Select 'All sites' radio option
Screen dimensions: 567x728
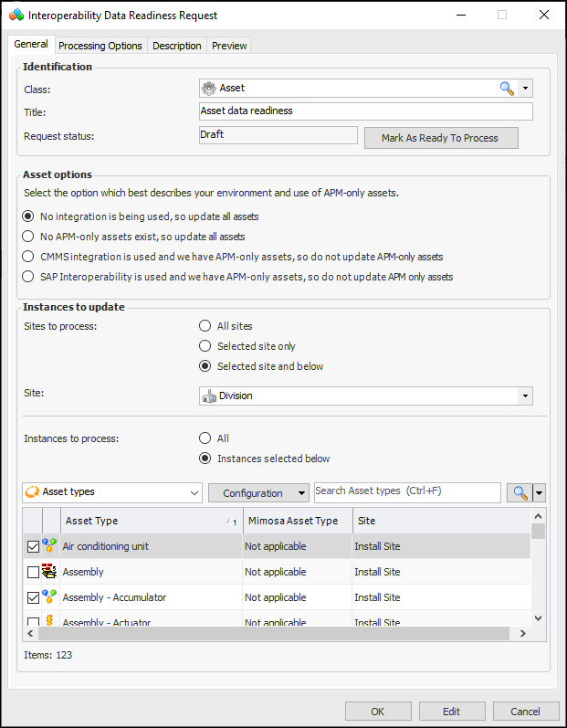(x=205, y=326)
